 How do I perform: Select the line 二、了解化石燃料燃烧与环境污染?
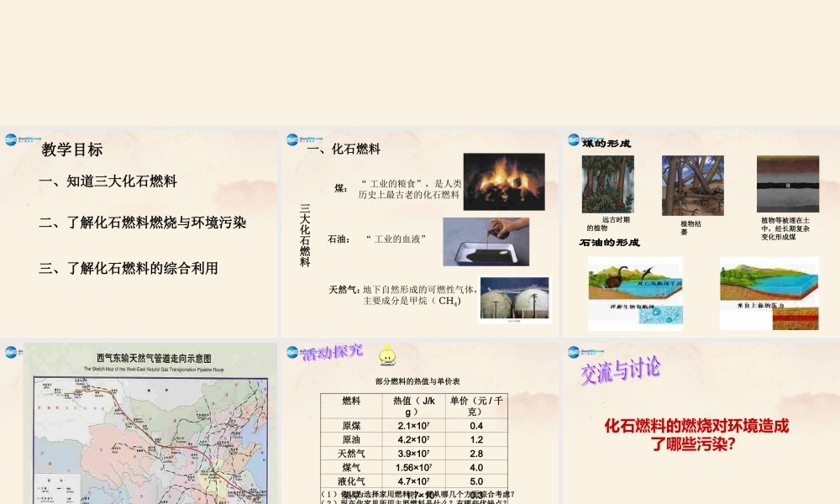click(x=143, y=223)
